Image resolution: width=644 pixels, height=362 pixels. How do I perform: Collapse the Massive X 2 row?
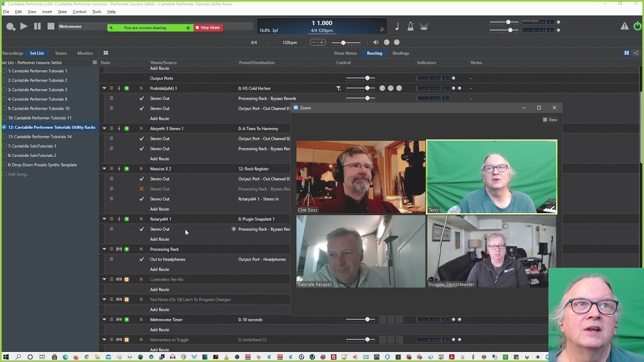[104, 169]
